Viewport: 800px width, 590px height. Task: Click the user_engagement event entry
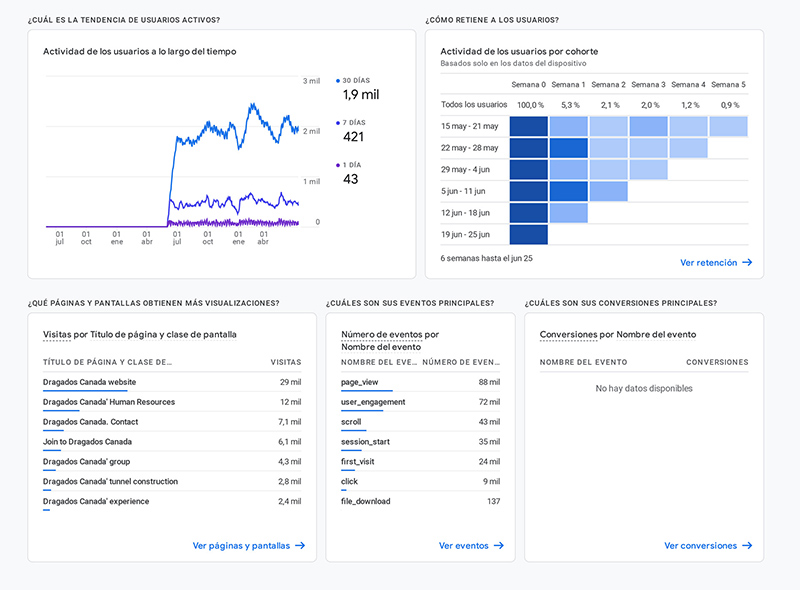click(373, 402)
